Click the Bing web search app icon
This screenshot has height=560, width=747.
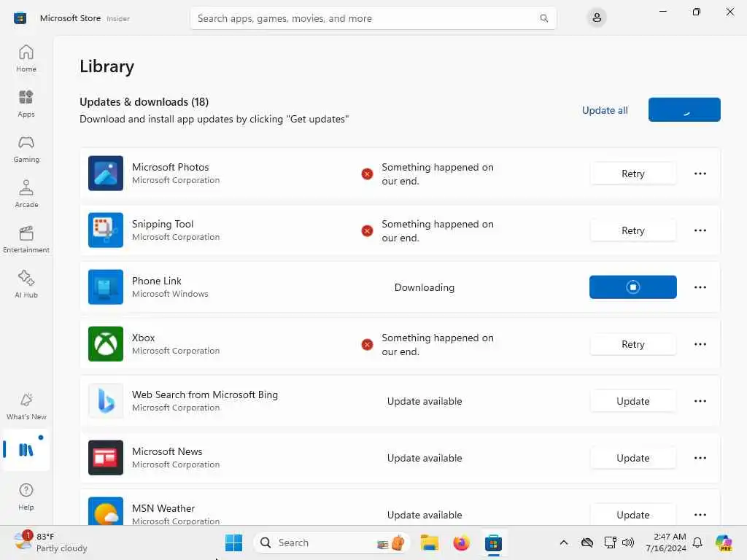click(x=106, y=401)
